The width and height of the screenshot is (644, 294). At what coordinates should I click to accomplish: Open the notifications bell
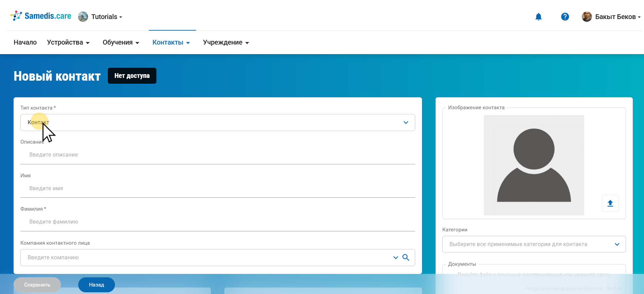(538, 17)
